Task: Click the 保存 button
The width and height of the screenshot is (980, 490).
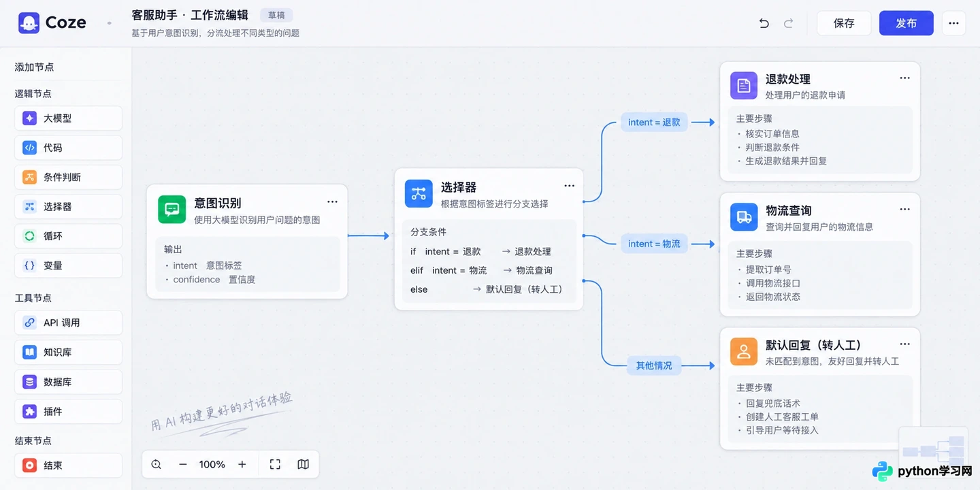Action: coord(844,23)
